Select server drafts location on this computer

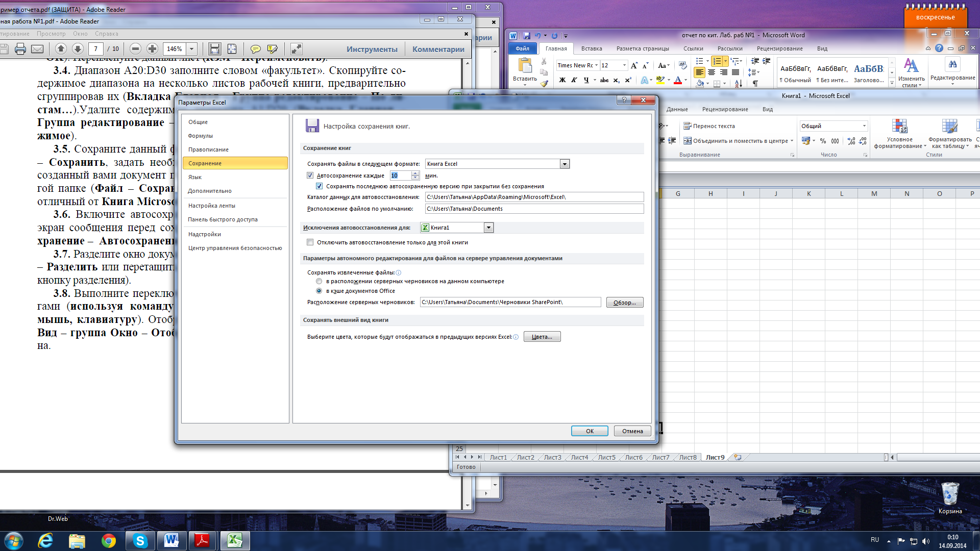(319, 281)
